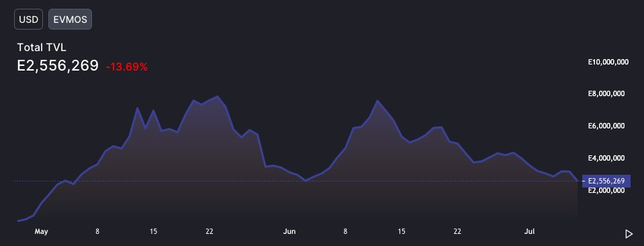Click the E2,556,269 current price tag
Image resolution: width=644 pixels, height=246 pixels.
606,181
